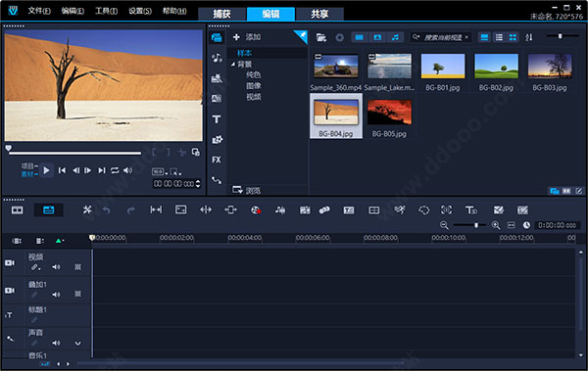The height and width of the screenshot is (371, 588).
Task: Open the Multi-Camera Editor tool
Action: [374, 210]
